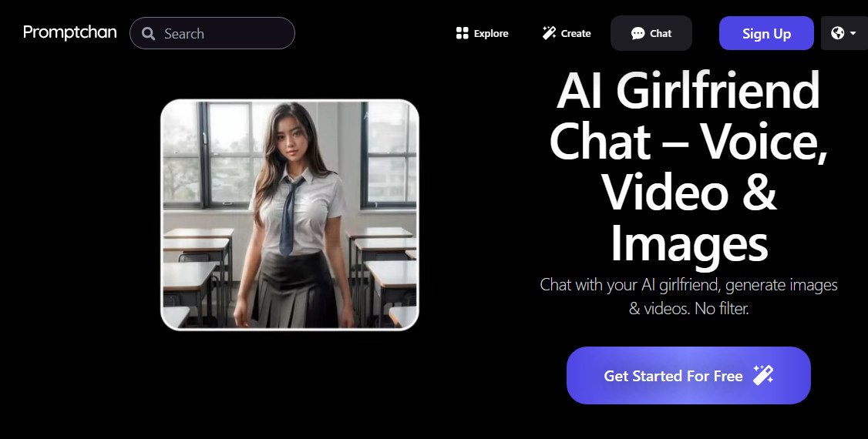Click the Sign Up button

[766, 33]
